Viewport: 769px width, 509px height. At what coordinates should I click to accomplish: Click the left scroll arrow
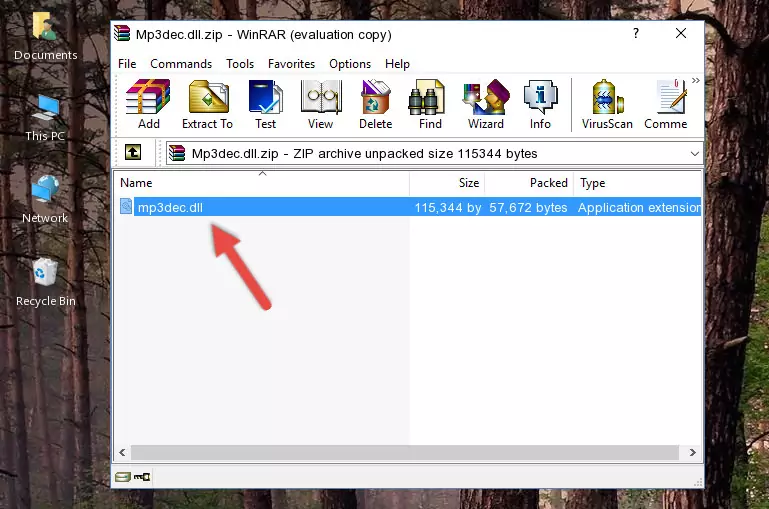123,452
